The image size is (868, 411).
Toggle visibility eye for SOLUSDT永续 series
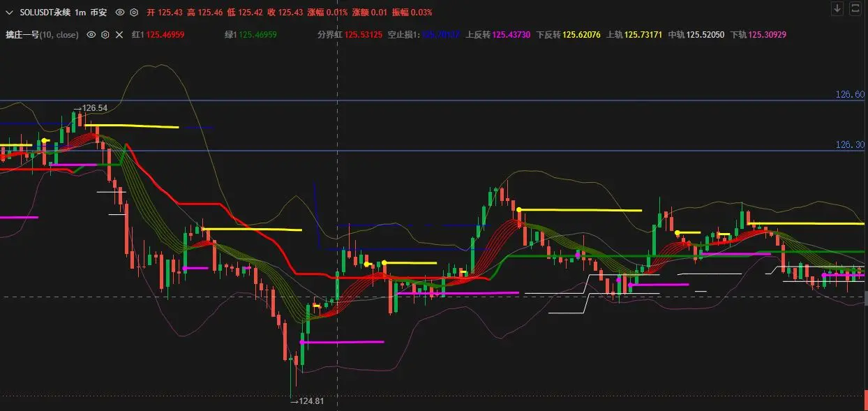(119, 13)
